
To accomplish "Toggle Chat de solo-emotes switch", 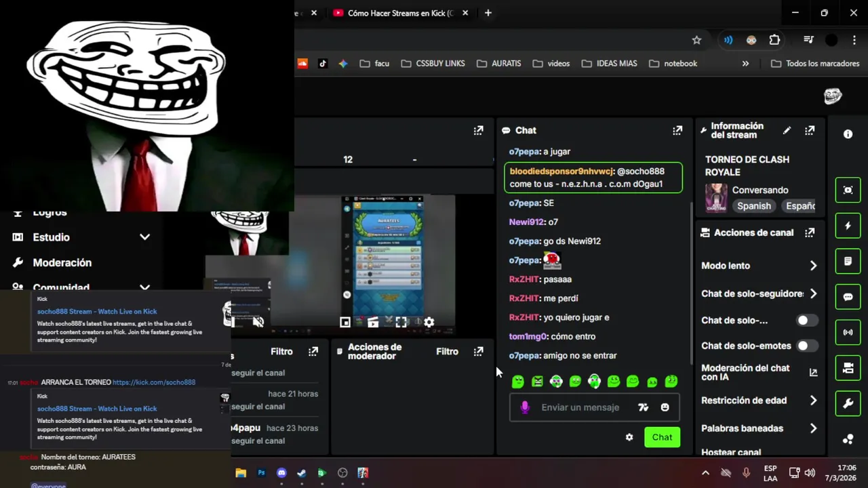I will [x=806, y=346].
